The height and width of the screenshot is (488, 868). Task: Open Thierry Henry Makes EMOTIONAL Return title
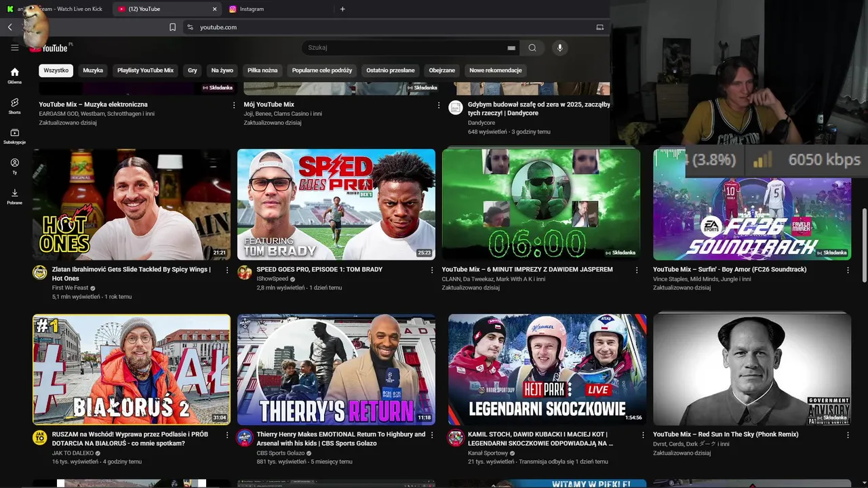[x=341, y=439]
